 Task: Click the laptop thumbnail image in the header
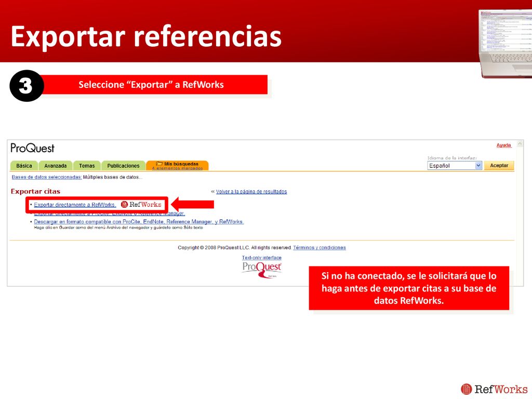coord(506,44)
